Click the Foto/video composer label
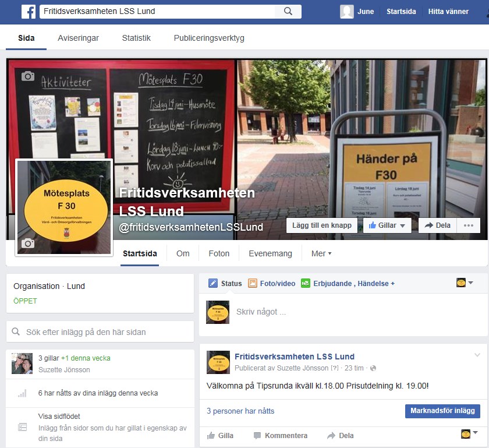Screen dimensions: 489x448 point(278,284)
